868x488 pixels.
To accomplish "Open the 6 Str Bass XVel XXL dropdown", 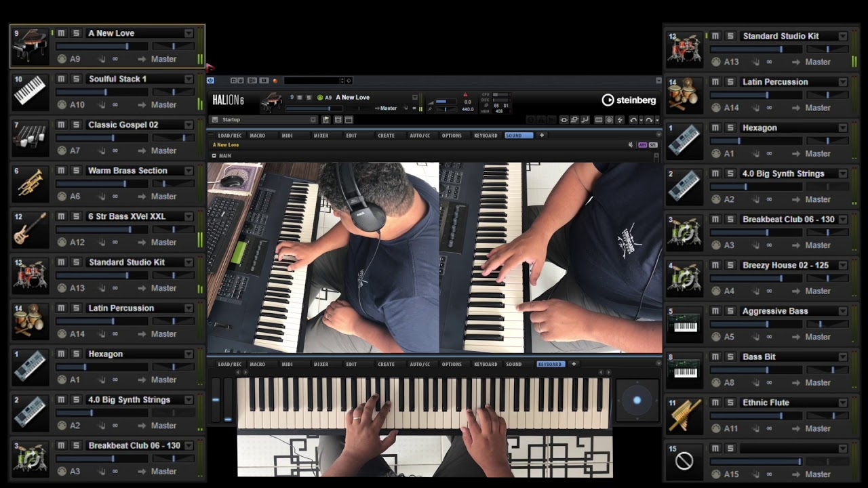I will pos(189,216).
